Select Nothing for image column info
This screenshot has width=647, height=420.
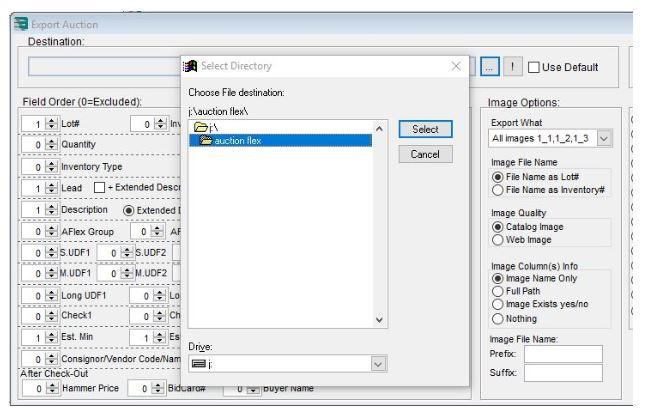(x=498, y=319)
